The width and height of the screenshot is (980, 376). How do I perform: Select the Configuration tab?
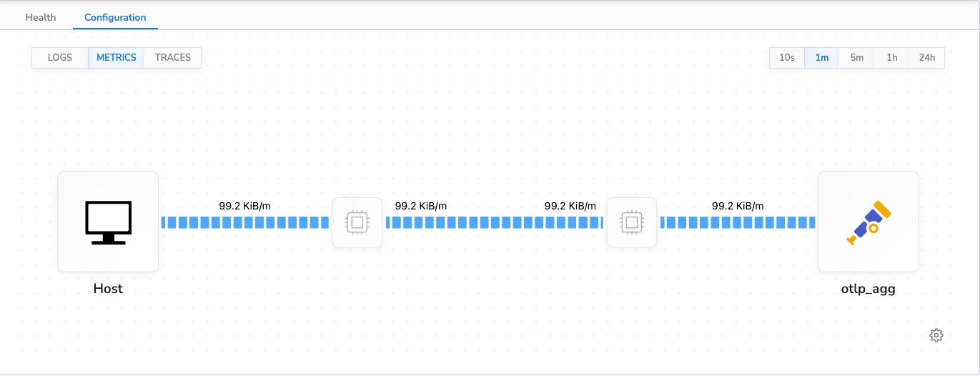(x=115, y=17)
